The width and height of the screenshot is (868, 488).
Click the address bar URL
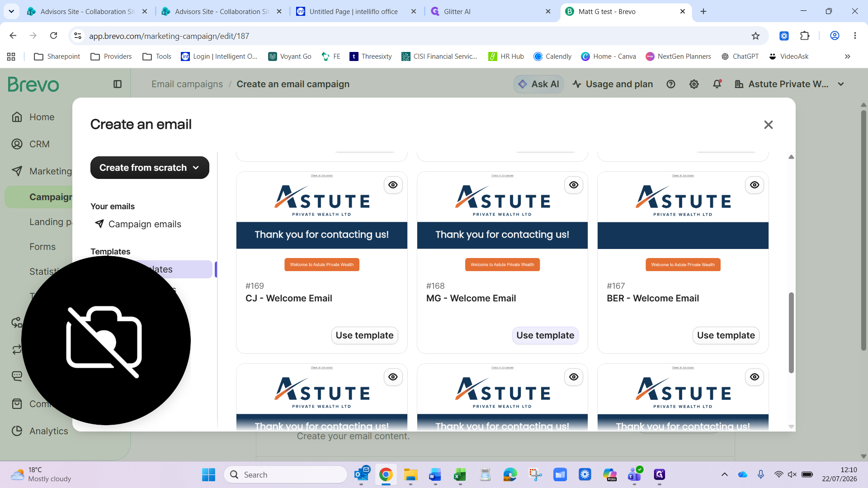(x=169, y=36)
